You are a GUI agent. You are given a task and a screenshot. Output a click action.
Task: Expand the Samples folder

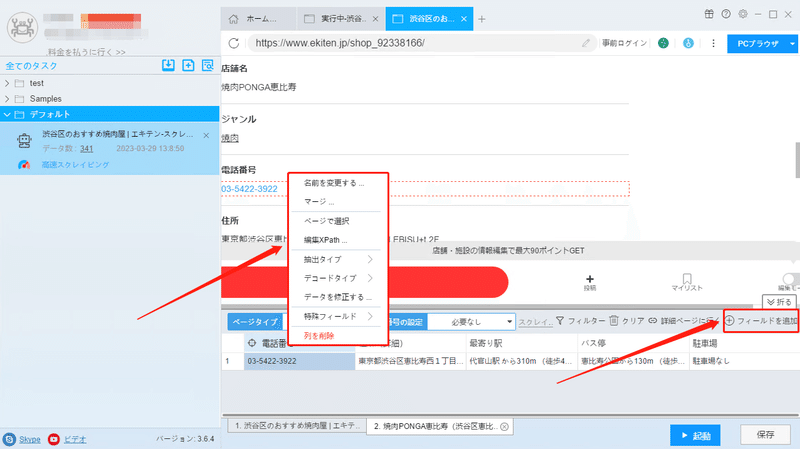pyautogui.click(x=7, y=98)
